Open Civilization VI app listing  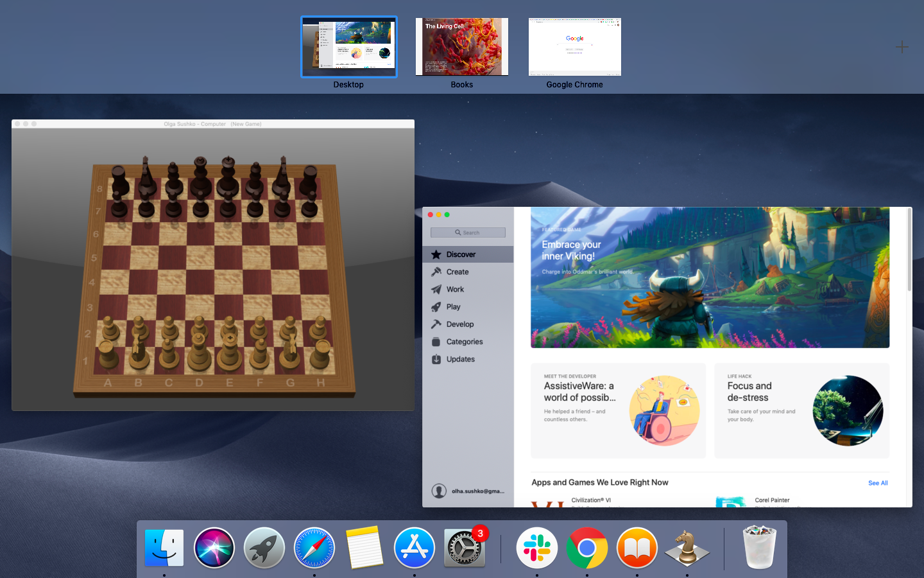click(x=591, y=500)
